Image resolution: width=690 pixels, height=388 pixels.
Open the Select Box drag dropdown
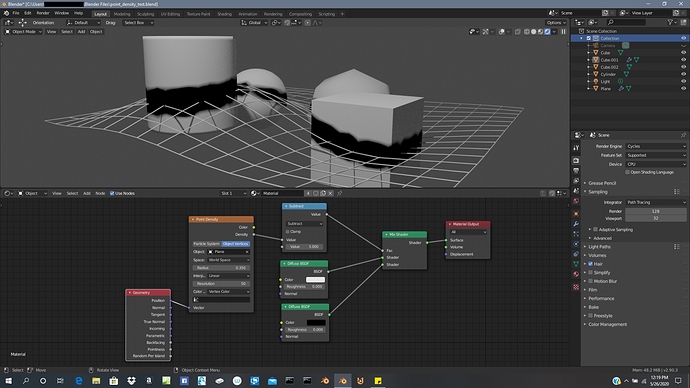138,22
